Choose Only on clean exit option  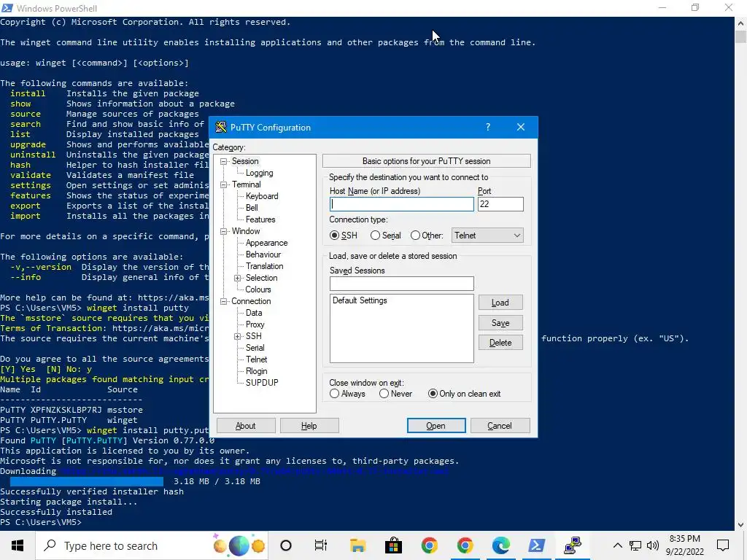464,394
